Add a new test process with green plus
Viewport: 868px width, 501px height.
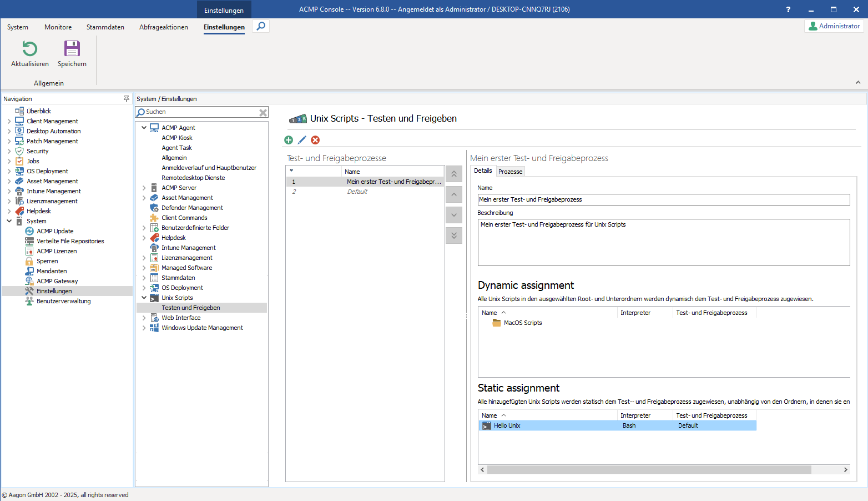coord(289,140)
